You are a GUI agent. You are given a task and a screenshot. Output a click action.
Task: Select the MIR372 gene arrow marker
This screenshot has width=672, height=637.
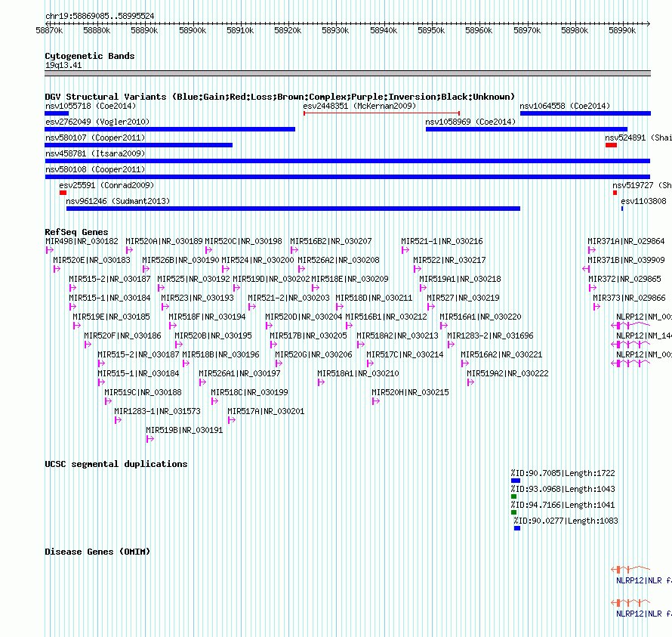[x=593, y=288]
